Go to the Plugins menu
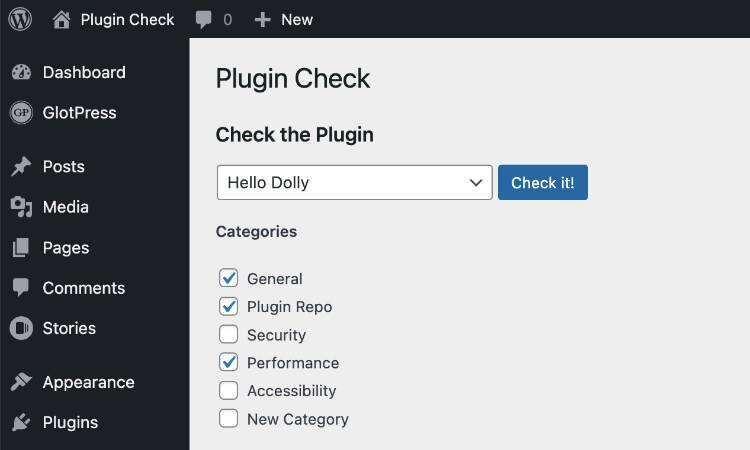Screen dimensions: 750x450 (x=70, y=422)
